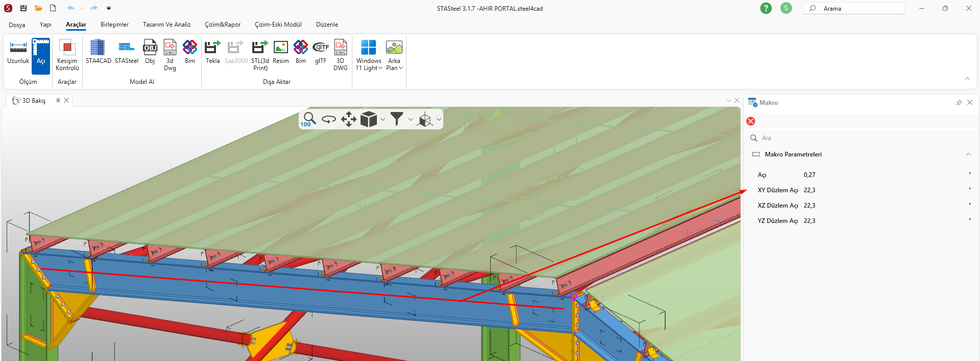Click the orbit rotate view icon
980x361 pixels.
click(x=329, y=119)
